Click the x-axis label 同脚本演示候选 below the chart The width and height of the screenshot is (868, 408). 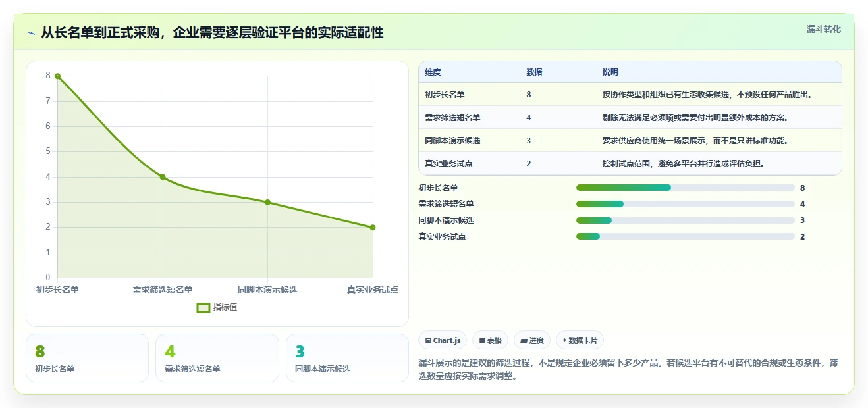pyautogui.click(x=267, y=290)
